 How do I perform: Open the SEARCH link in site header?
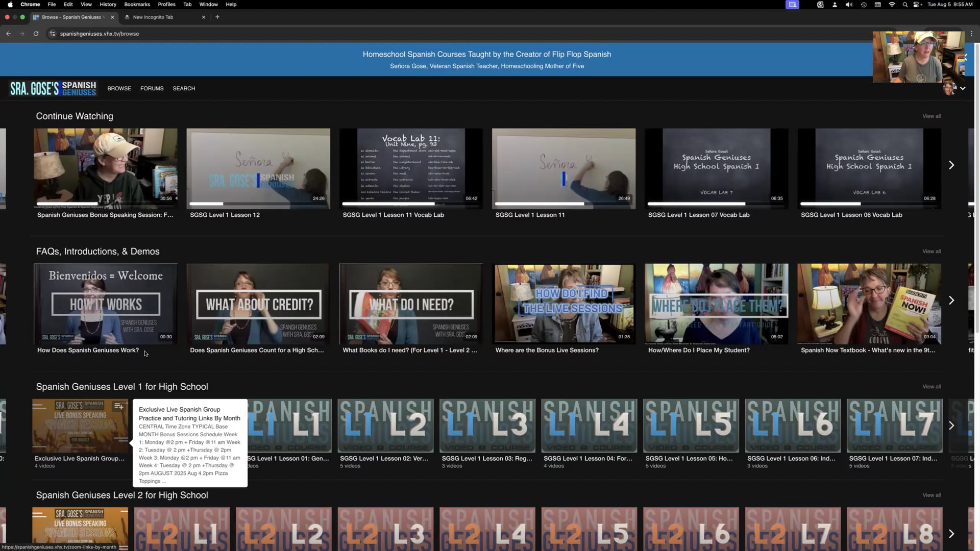click(x=184, y=88)
